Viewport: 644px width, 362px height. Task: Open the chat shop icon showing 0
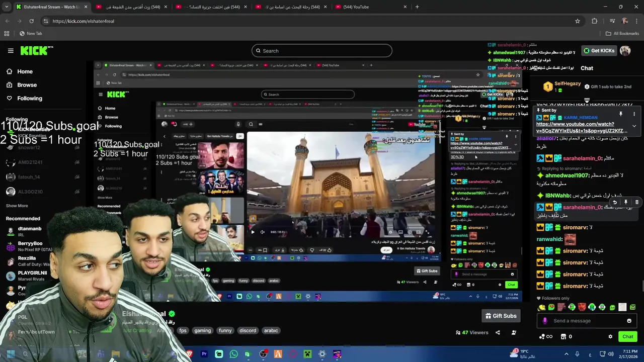[567, 337]
